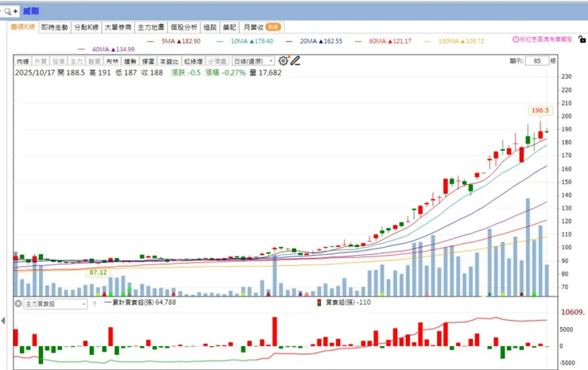Click the pink info circle icon
This screenshot has height=370, width=588.
(x=516, y=40)
